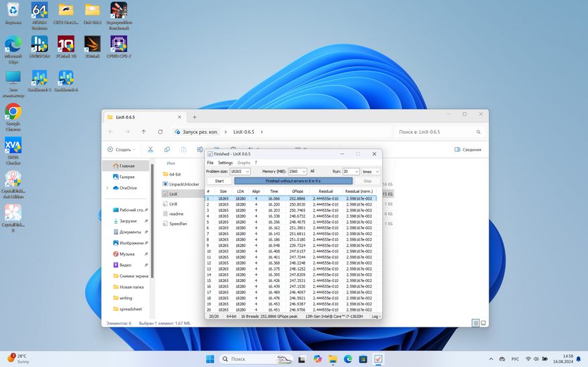Open the File menu in LinX

point(210,163)
